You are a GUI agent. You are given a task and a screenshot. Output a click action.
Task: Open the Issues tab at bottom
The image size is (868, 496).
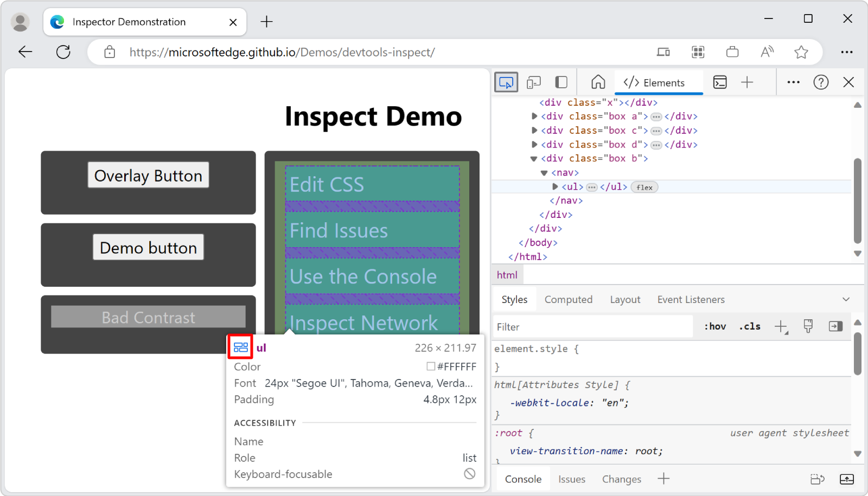pos(571,479)
